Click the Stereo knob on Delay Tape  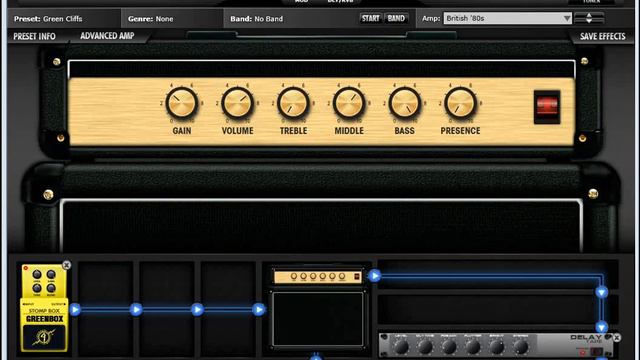click(521, 347)
